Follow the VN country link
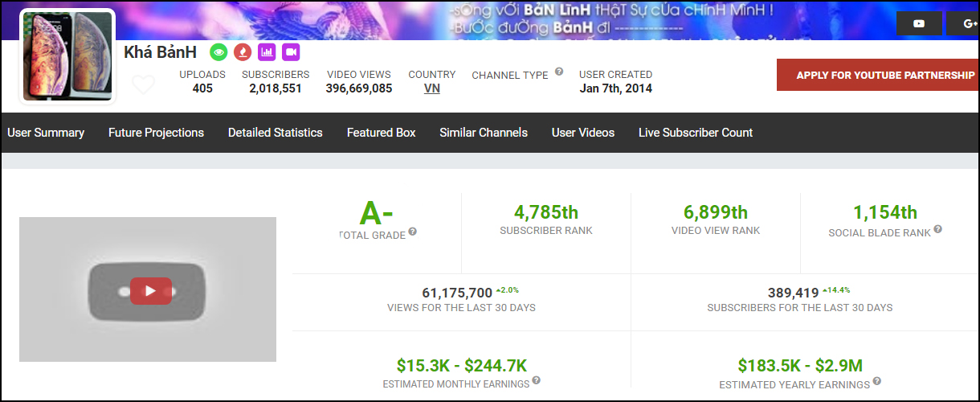Screen dimensions: 980x402 (x=432, y=88)
